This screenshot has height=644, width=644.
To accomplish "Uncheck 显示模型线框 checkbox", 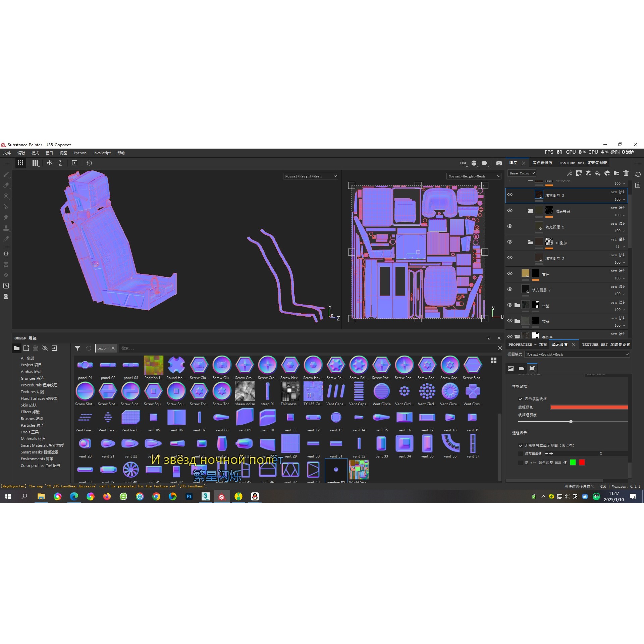I will point(520,399).
